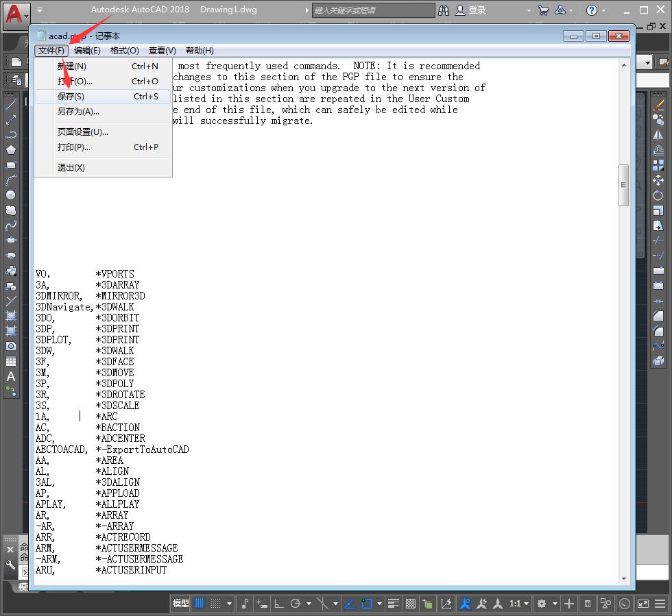Toggle object snap tracking
Screen dimensions: 672x616
pos(350,604)
